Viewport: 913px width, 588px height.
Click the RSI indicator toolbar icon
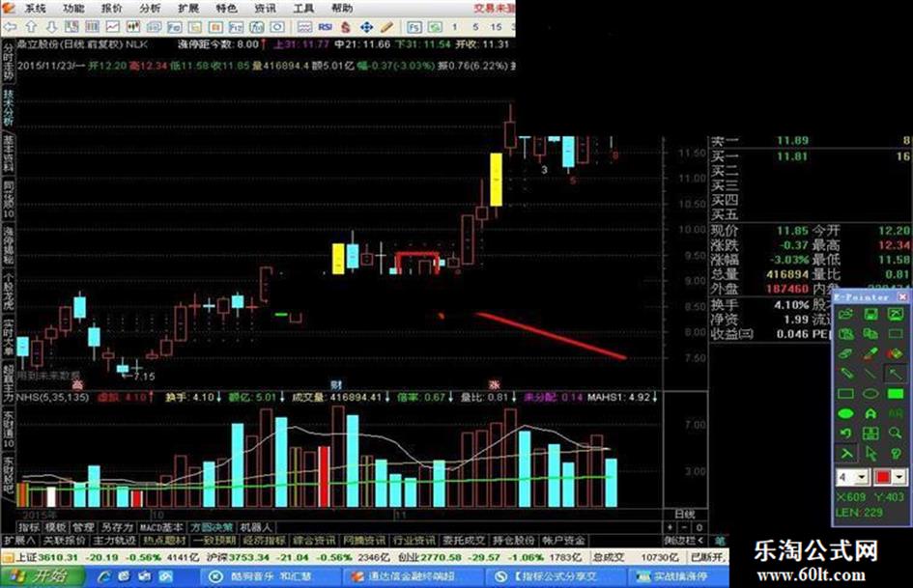(325, 27)
